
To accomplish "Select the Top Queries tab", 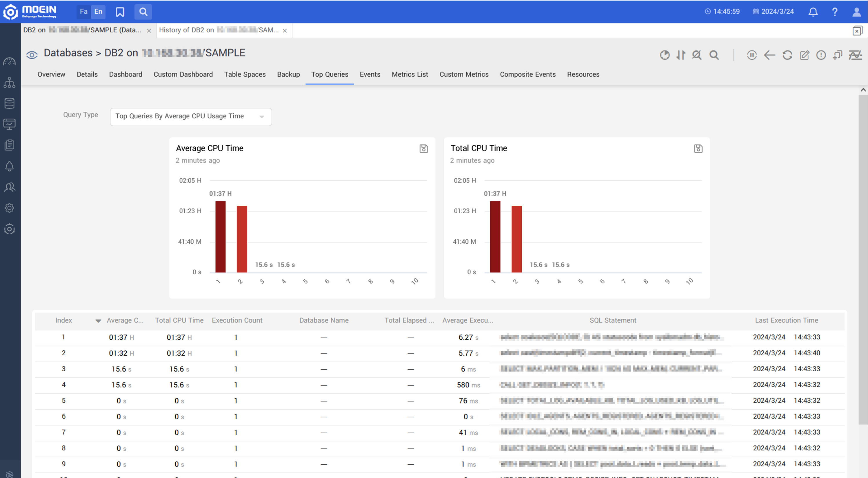I will (330, 74).
